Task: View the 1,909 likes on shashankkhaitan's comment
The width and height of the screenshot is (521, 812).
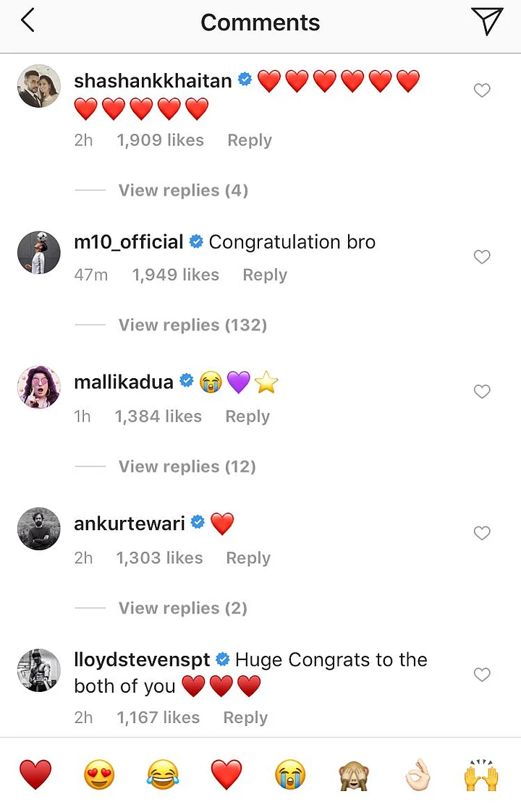Action: [160, 140]
